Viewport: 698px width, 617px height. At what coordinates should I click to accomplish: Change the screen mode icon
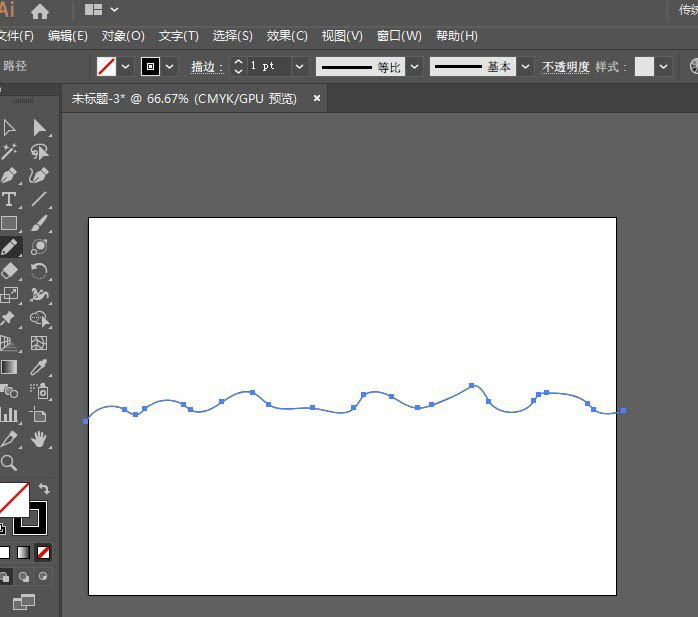point(24,602)
